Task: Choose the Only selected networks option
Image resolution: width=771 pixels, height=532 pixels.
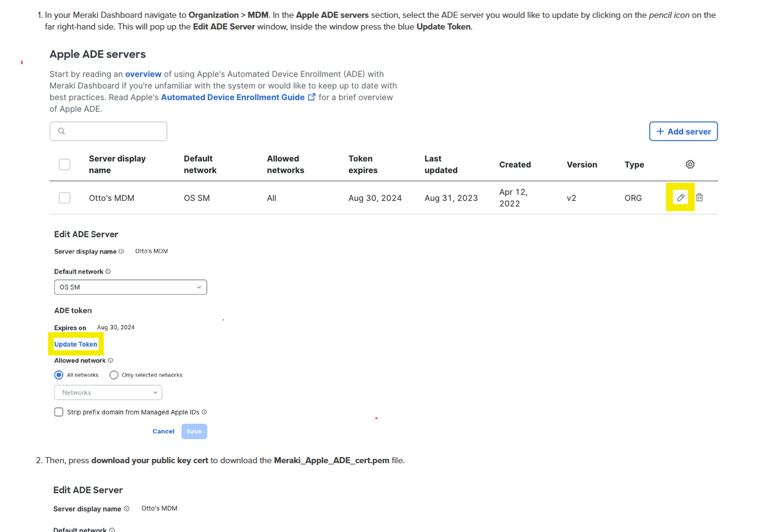Action: pos(114,375)
